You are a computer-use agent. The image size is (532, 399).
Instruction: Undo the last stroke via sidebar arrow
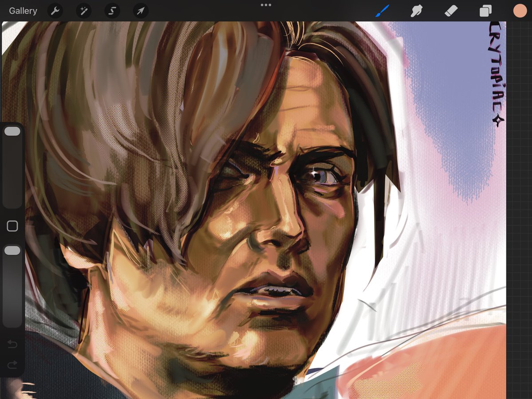pos(12,344)
